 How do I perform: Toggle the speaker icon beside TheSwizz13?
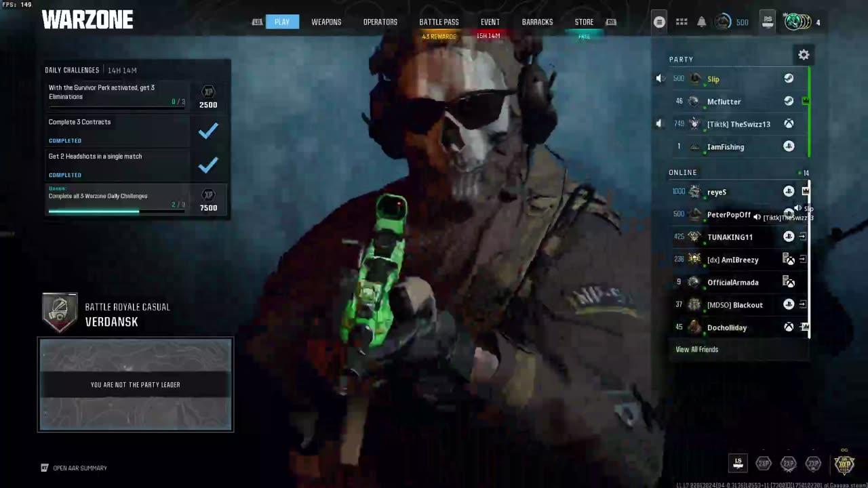click(x=659, y=124)
